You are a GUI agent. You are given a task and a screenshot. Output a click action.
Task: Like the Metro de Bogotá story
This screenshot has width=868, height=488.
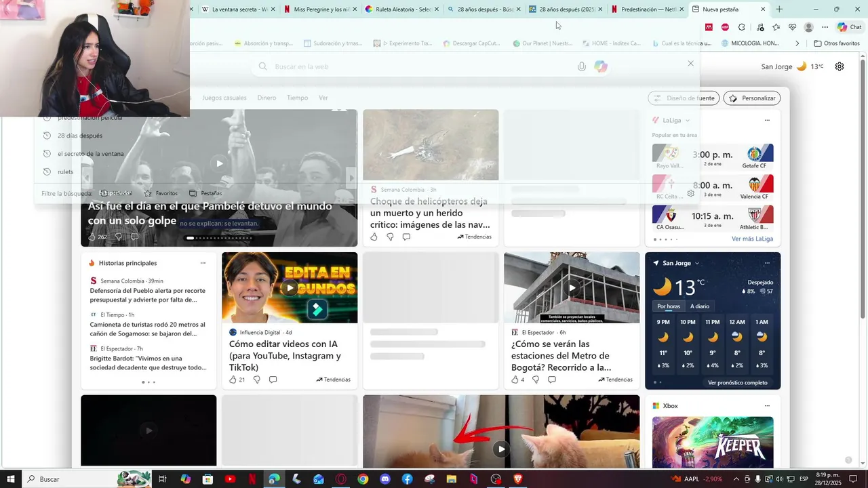point(516,380)
